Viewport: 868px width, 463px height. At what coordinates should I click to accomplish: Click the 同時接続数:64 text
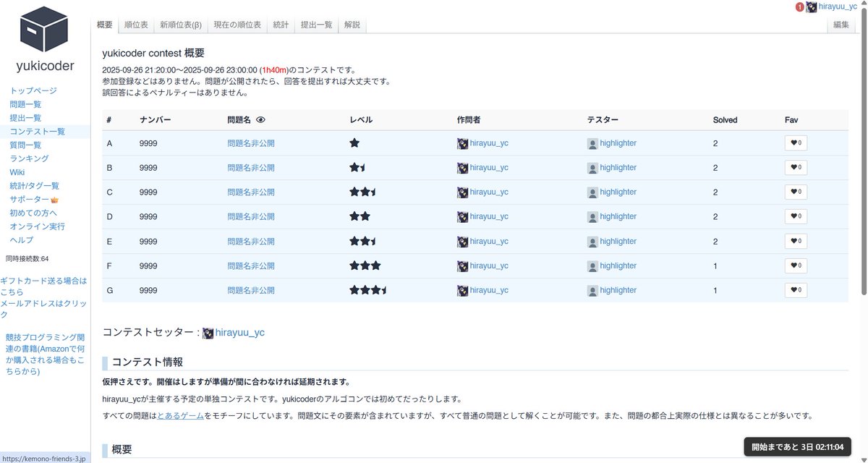(x=27, y=258)
